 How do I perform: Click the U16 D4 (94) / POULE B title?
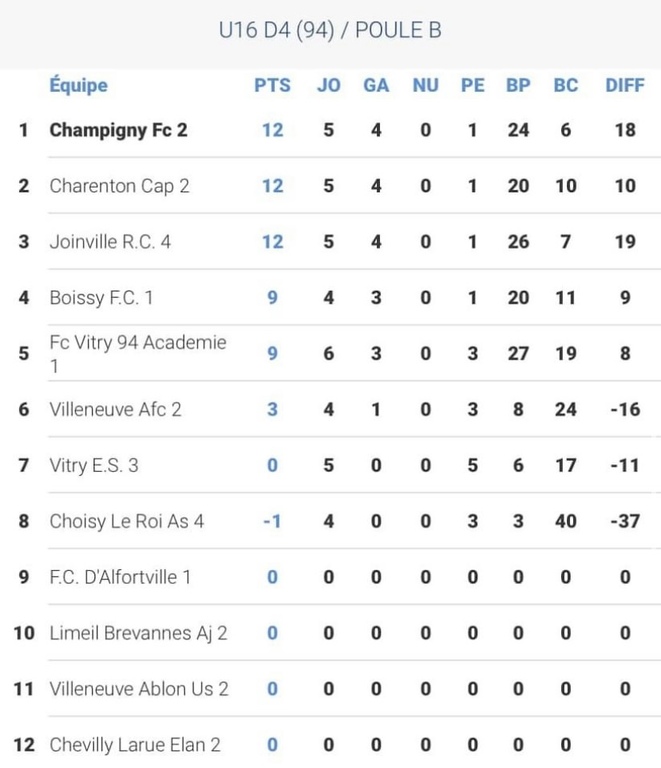(330, 30)
